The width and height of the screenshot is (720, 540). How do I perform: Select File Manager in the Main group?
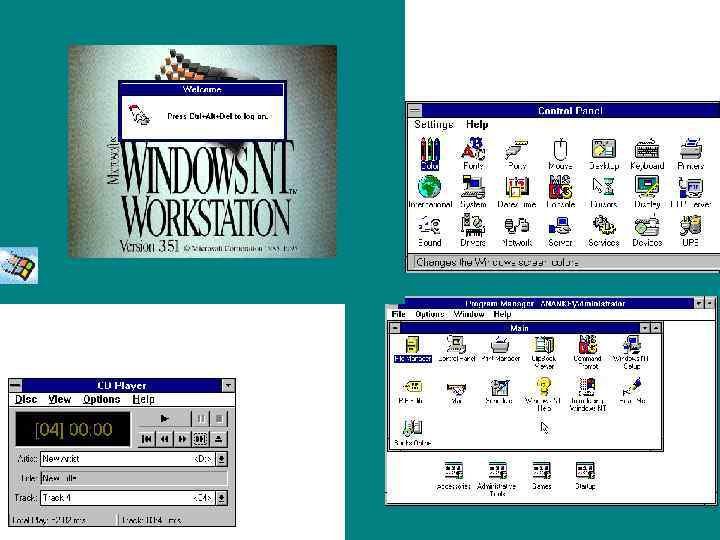coord(412,349)
